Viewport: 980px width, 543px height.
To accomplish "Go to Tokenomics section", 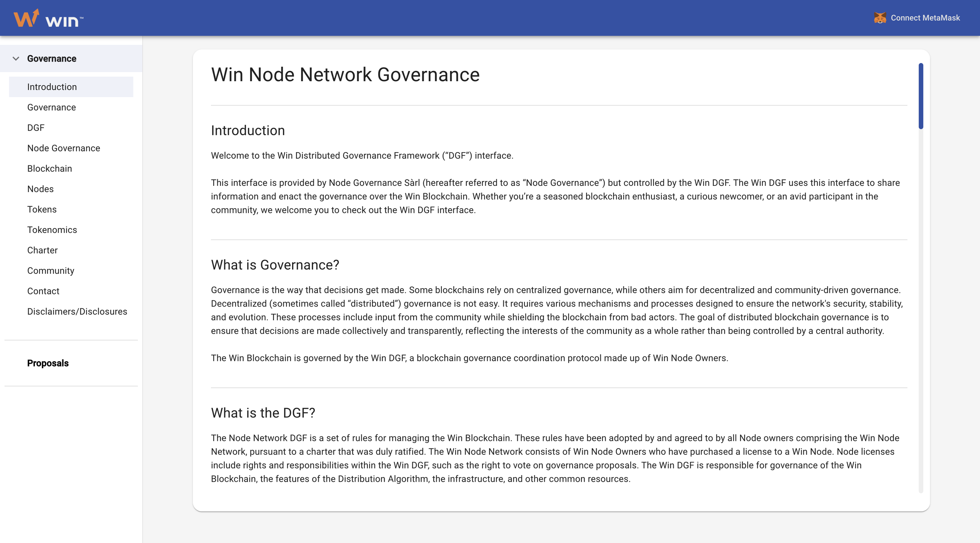I will pyautogui.click(x=52, y=230).
